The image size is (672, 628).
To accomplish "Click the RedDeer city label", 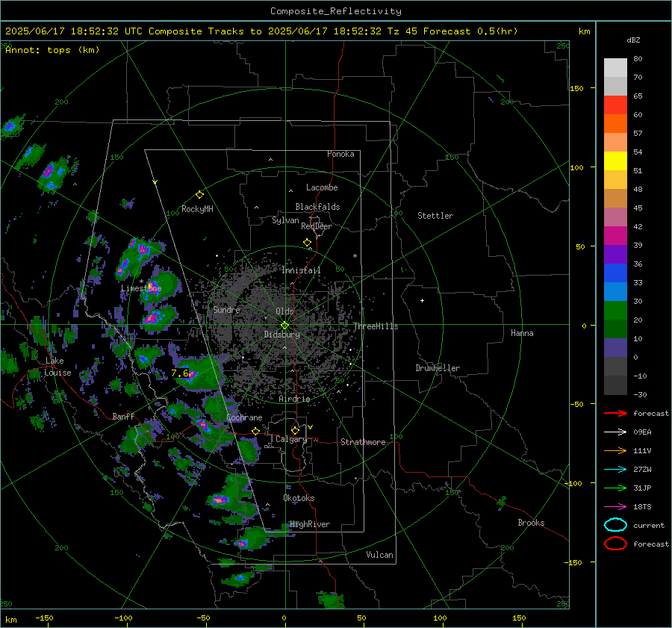I will pos(317,226).
